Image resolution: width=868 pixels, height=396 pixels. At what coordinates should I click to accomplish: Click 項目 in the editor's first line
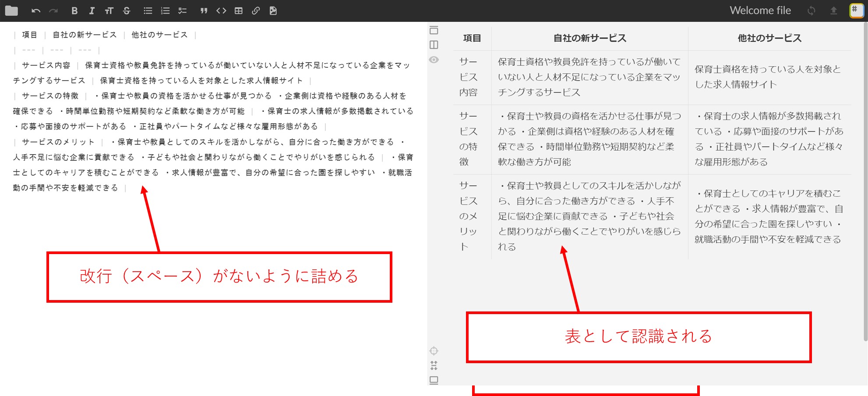tap(30, 35)
